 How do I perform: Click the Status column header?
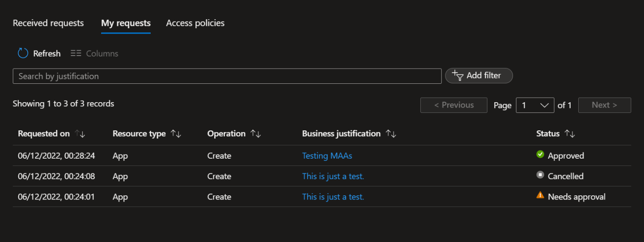(548, 134)
